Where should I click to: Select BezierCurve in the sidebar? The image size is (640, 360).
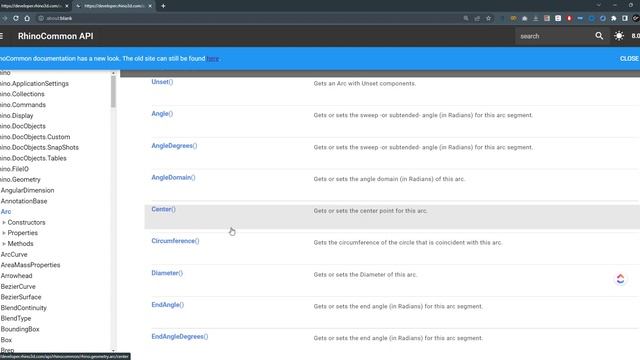click(18, 286)
